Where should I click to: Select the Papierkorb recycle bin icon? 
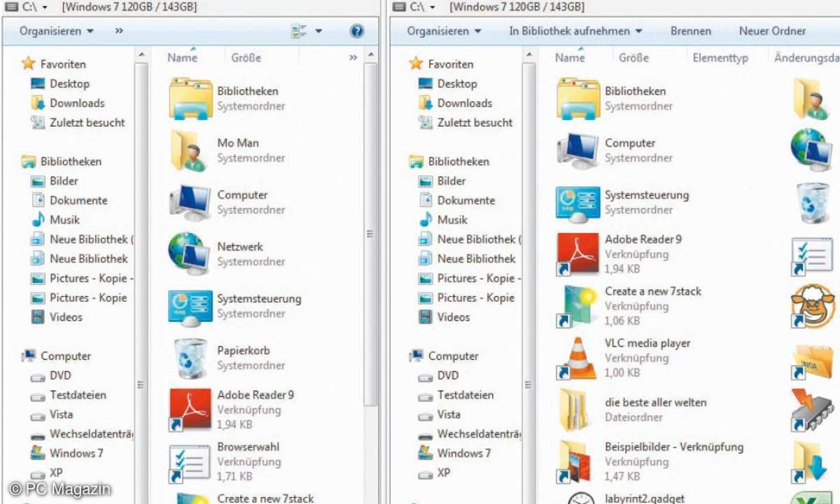pyautogui.click(x=190, y=358)
